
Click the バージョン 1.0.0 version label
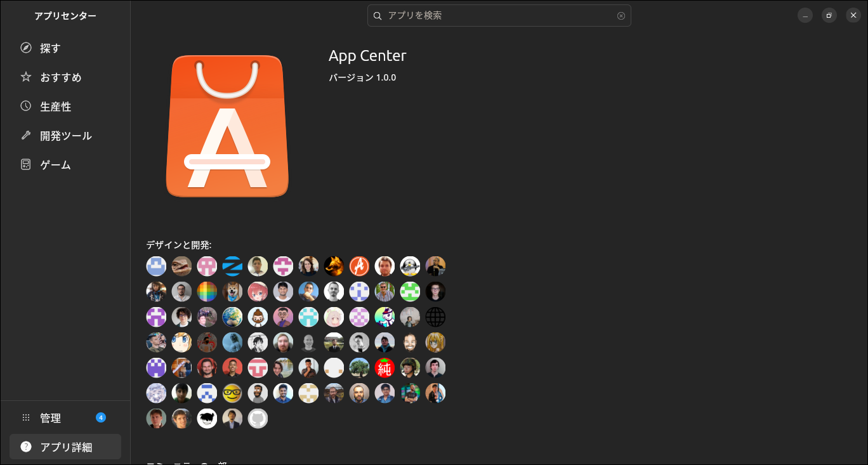pos(362,77)
